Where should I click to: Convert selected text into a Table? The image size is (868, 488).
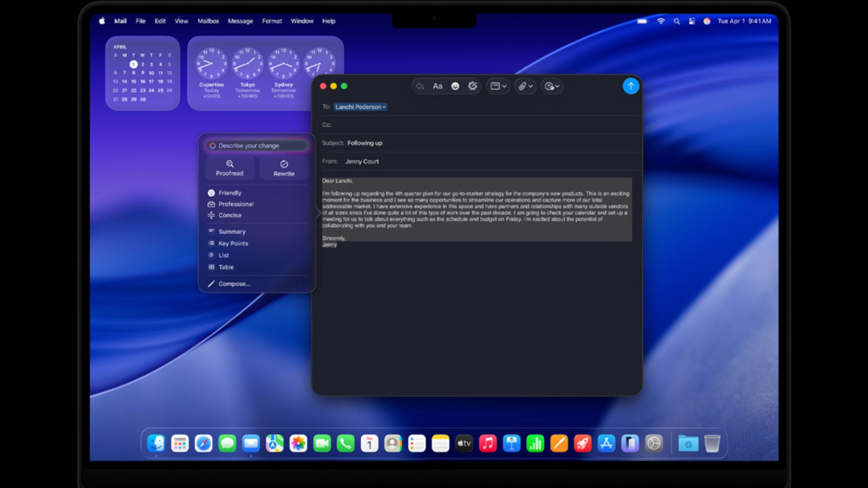[x=225, y=267]
